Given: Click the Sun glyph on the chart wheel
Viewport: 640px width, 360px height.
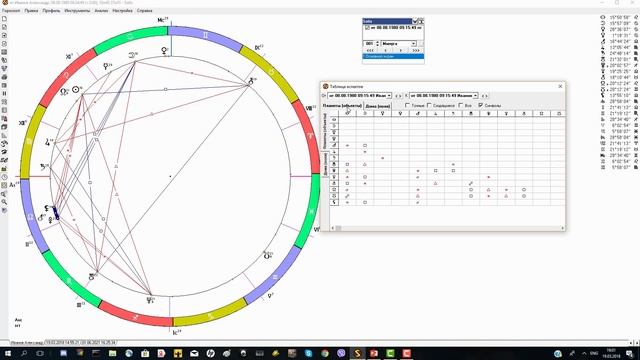Looking at the screenshot, I should [76, 89].
